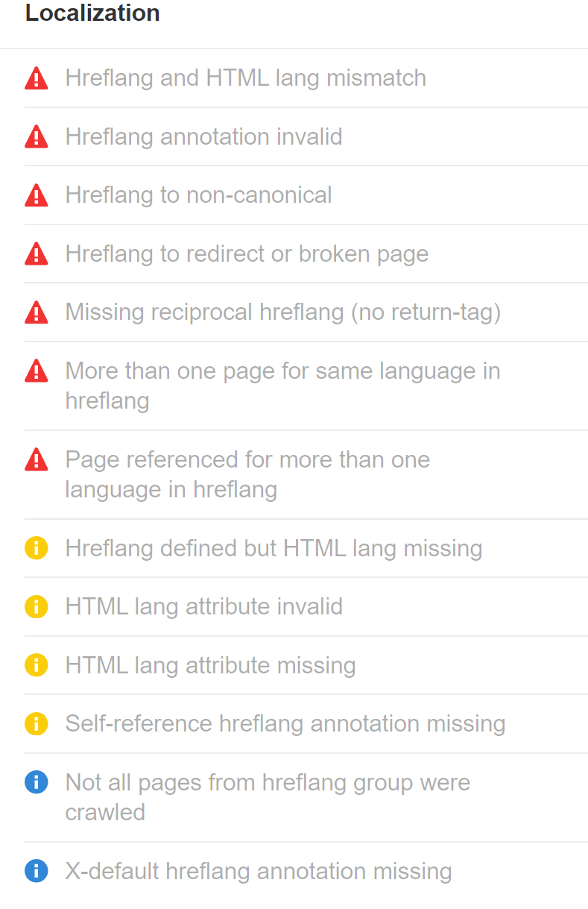
Task: Click the yellow icon for Hreflang defined but HTML lang missing
Action: pos(36,548)
